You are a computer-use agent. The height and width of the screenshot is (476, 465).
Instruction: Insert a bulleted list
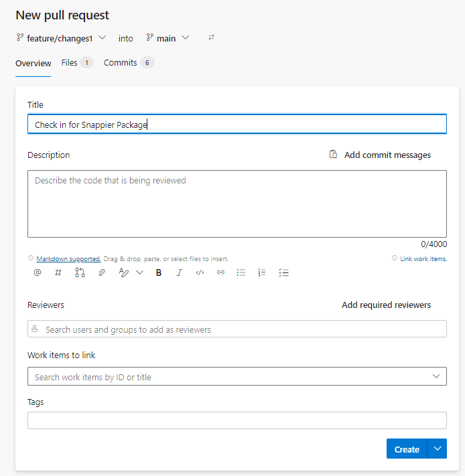point(241,272)
